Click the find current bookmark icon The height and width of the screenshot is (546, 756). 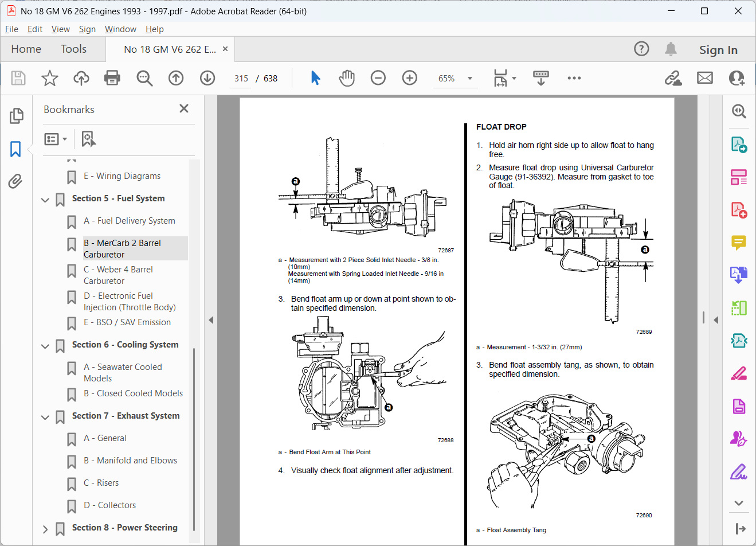point(88,139)
